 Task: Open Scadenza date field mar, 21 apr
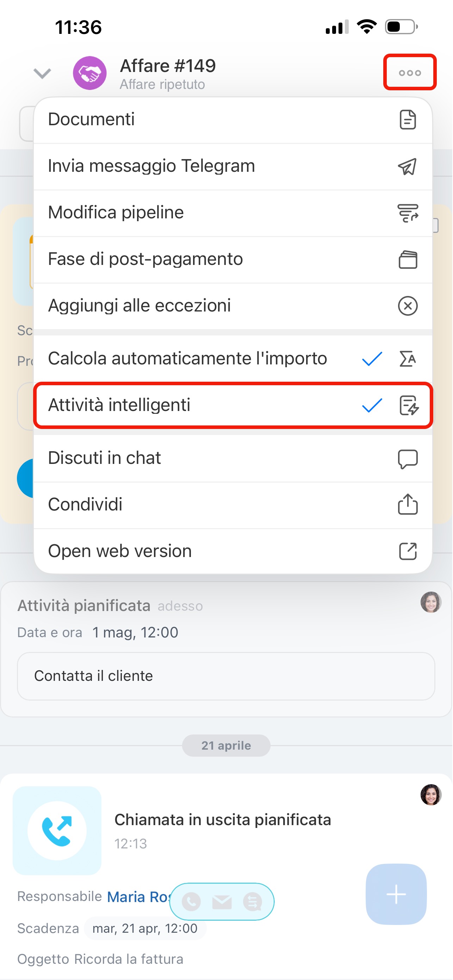[x=145, y=928]
